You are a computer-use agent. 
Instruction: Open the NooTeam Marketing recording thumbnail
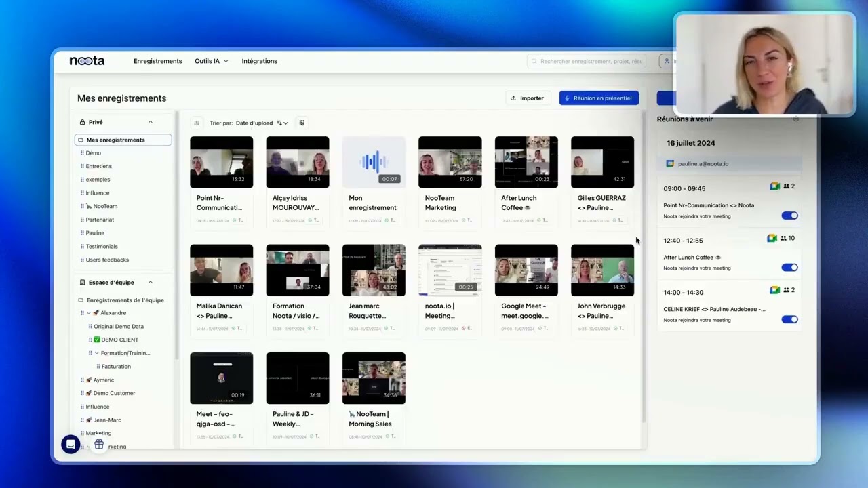450,162
